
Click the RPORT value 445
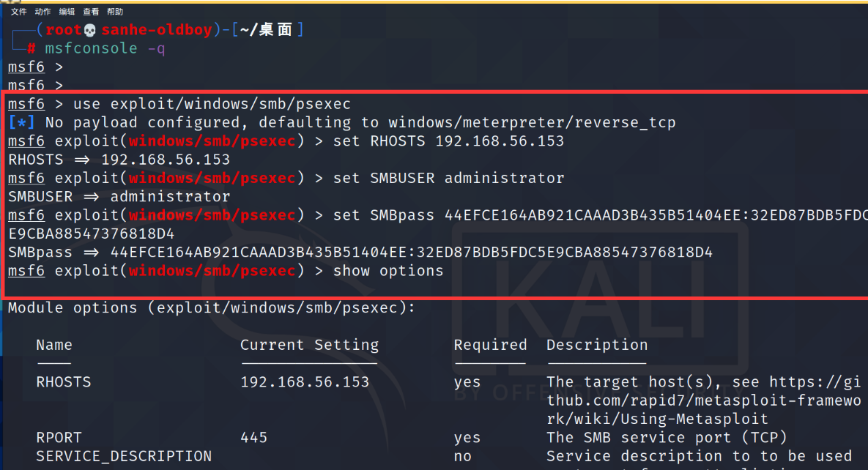tap(253, 438)
